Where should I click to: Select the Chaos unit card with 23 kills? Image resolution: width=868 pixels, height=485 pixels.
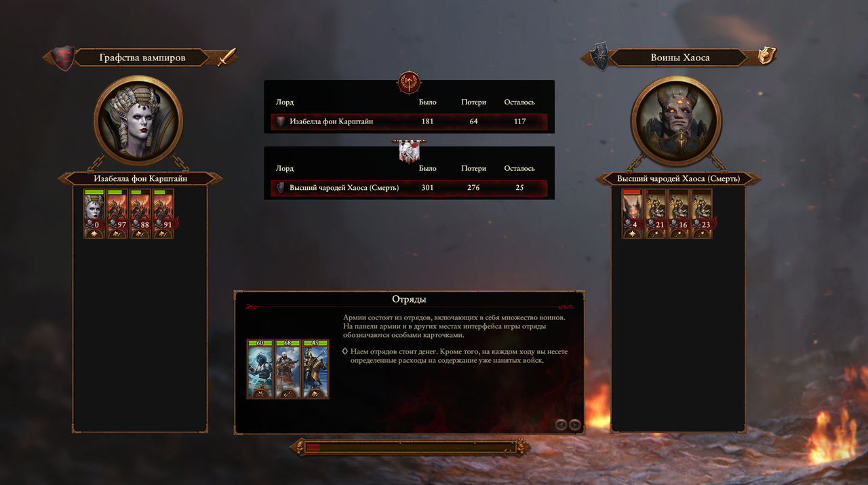(702, 214)
